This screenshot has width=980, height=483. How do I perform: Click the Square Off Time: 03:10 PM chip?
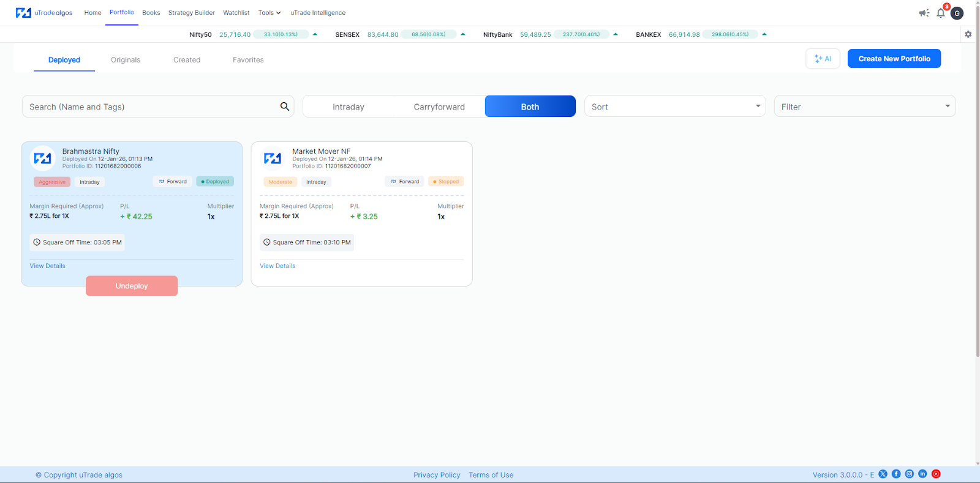click(307, 242)
